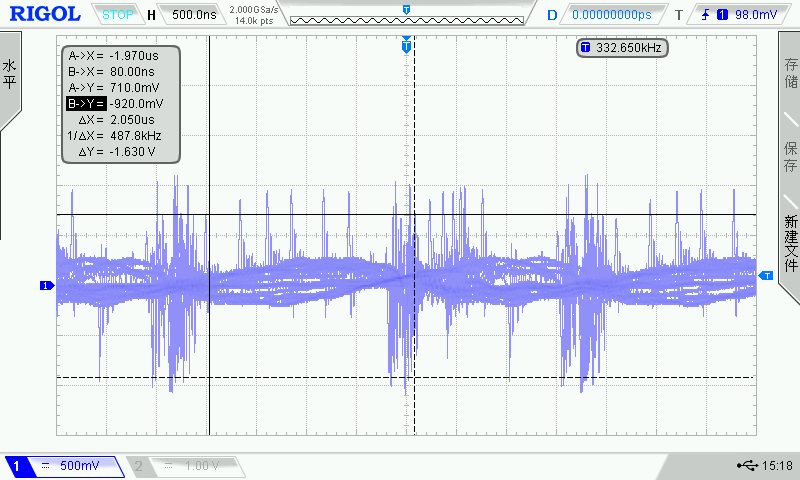Image resolution: width=800 pixels, height=480 pixels.
Task: Click the 15:18 clock display
Action: (x=777, y=465)
